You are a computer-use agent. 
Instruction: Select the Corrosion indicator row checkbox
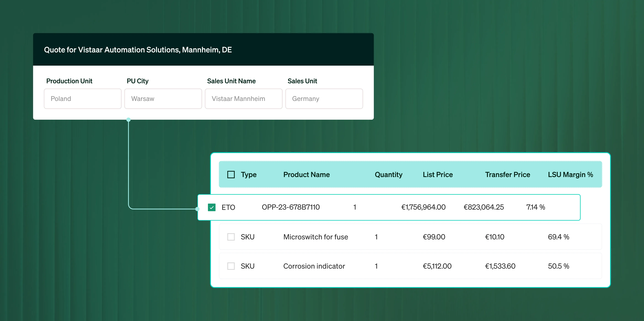(231, 266)
